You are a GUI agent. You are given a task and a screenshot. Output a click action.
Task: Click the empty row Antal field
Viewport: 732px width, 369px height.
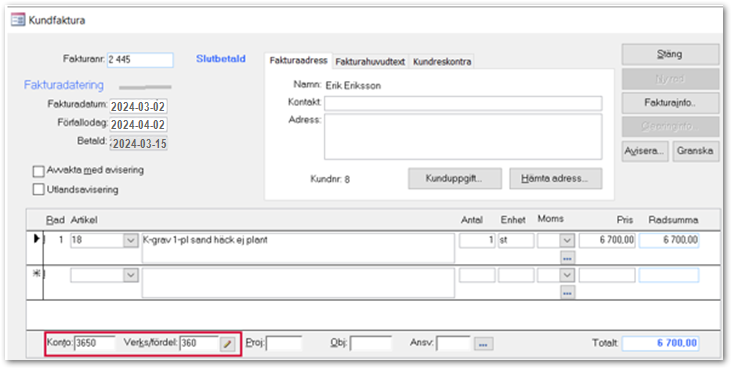point(477,276)
